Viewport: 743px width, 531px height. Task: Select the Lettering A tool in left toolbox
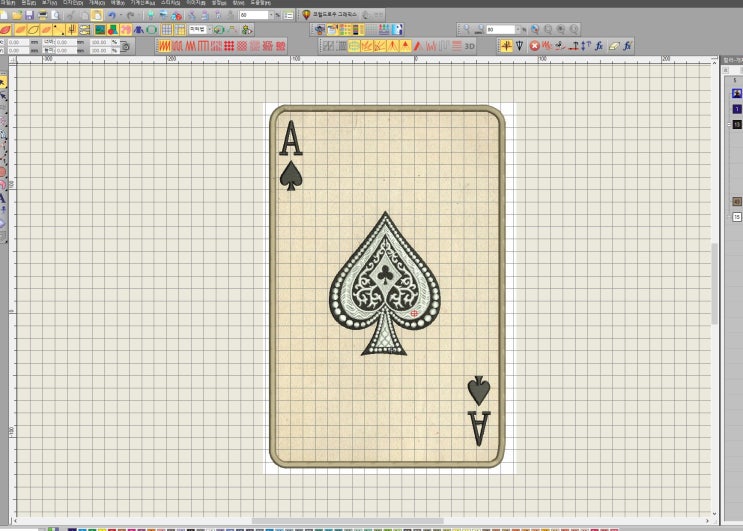(3, 198)
